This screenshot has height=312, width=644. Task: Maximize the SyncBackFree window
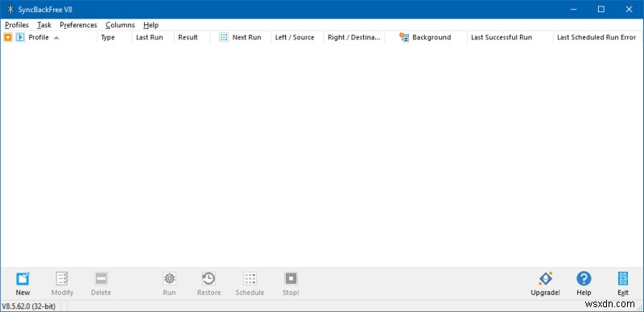(601, 10)
